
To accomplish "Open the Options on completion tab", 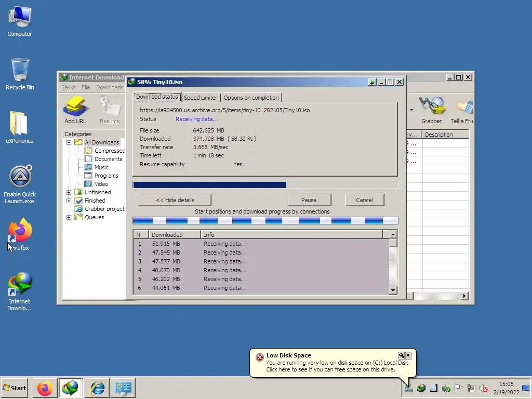I will (251, 98).
